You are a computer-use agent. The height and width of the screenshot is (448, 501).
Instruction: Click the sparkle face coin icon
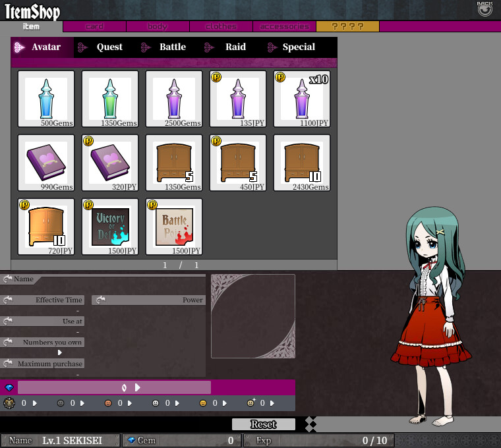coord(251,403)
